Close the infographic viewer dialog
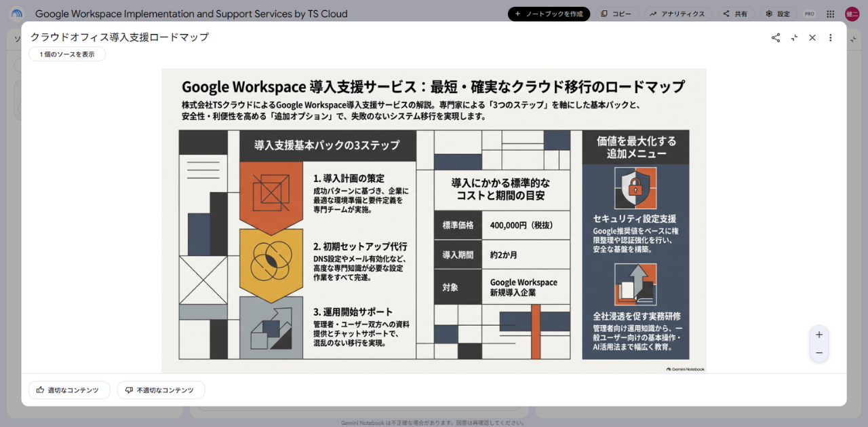 [812, 38]
